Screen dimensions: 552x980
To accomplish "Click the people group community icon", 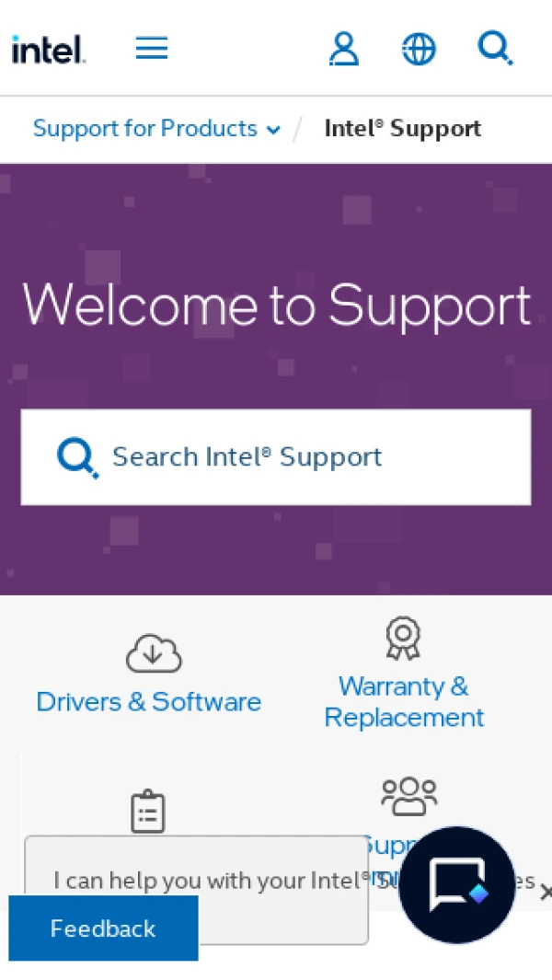I will click(x=409, y=796).
